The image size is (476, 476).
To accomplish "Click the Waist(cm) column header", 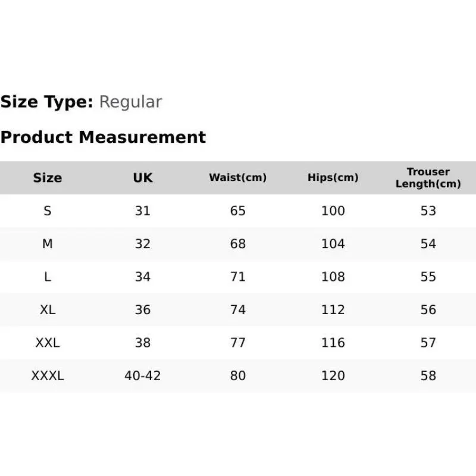I will pyautogui.click(x=237, y=177).
